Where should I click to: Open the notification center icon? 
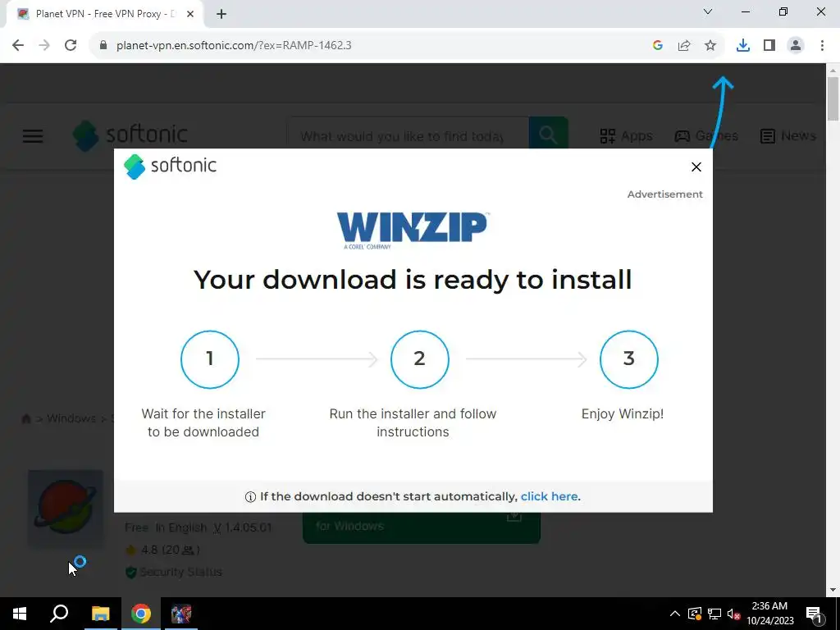[x=815, y=614]
